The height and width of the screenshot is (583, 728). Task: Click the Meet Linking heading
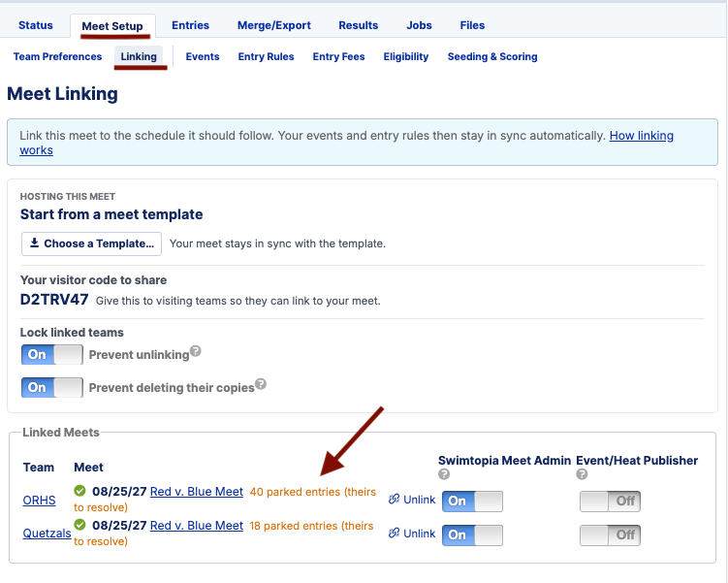point(62,94)
